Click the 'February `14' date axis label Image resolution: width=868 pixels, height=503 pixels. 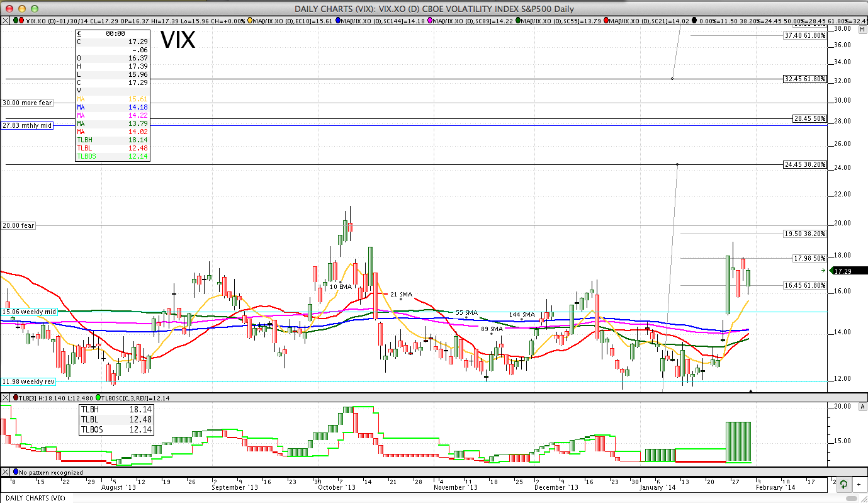[775, 487]
